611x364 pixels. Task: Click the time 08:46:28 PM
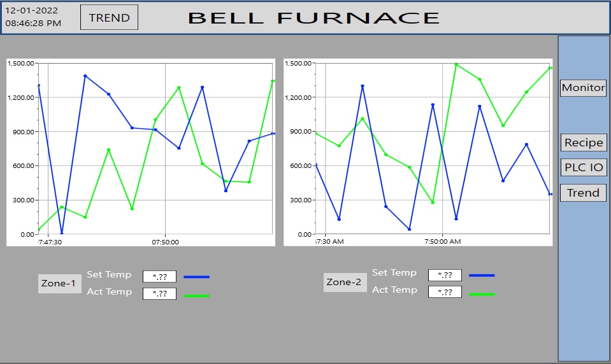pos(33,24)
